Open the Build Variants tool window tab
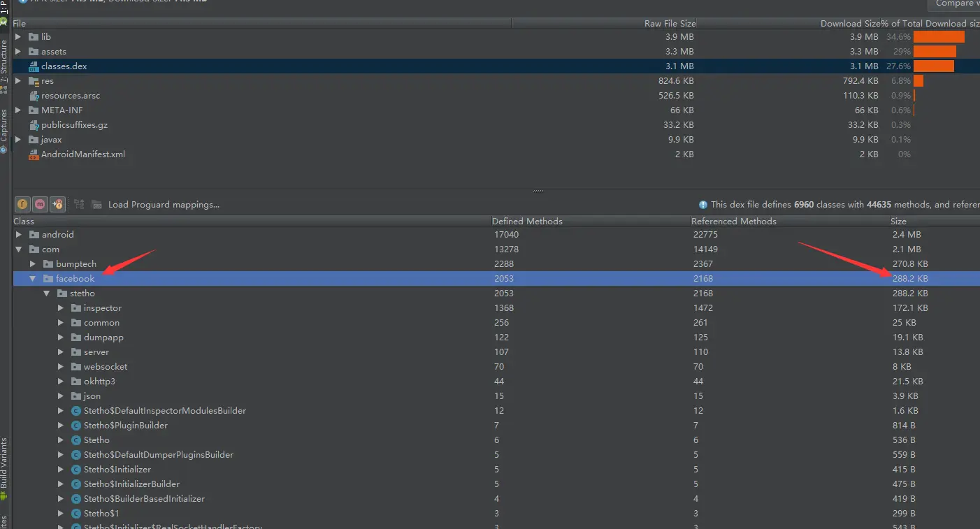The height and width of the screenshot is (529, 980). tap(4, 468)
